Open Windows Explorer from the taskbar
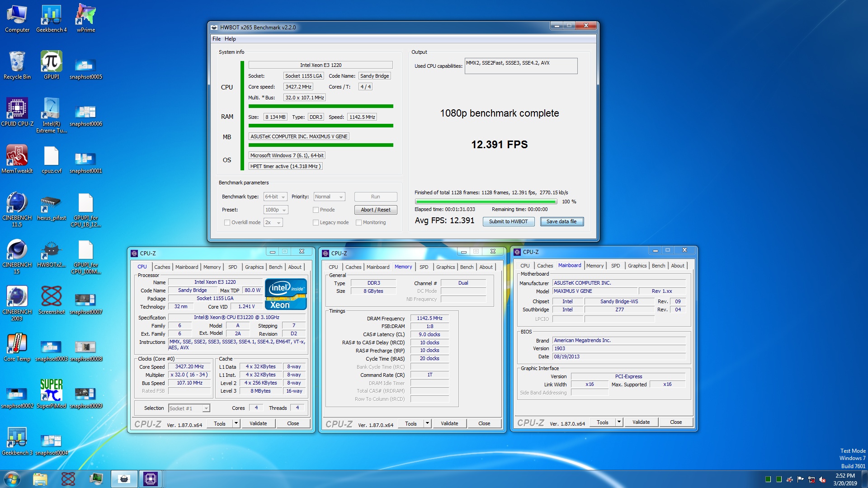The width and height of the screenshot is (868, 488). pos(40,479)
